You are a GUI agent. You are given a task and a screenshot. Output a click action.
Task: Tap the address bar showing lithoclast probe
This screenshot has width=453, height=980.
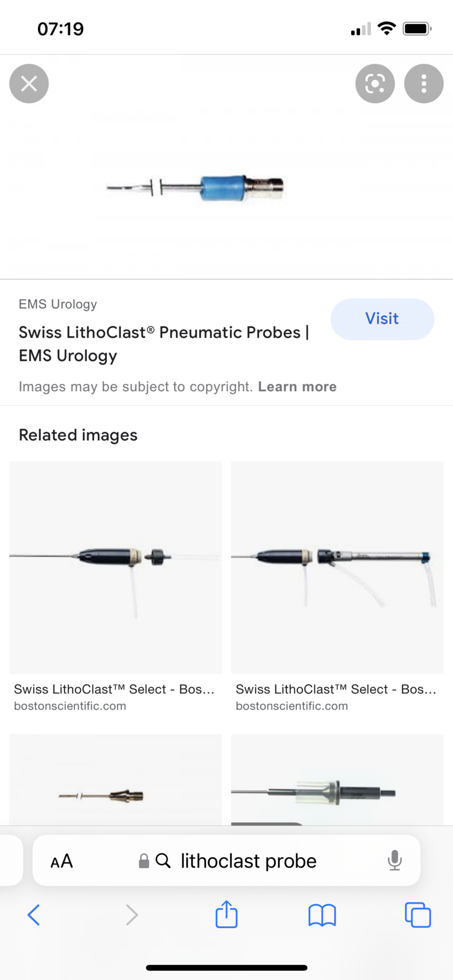[248, 861]
